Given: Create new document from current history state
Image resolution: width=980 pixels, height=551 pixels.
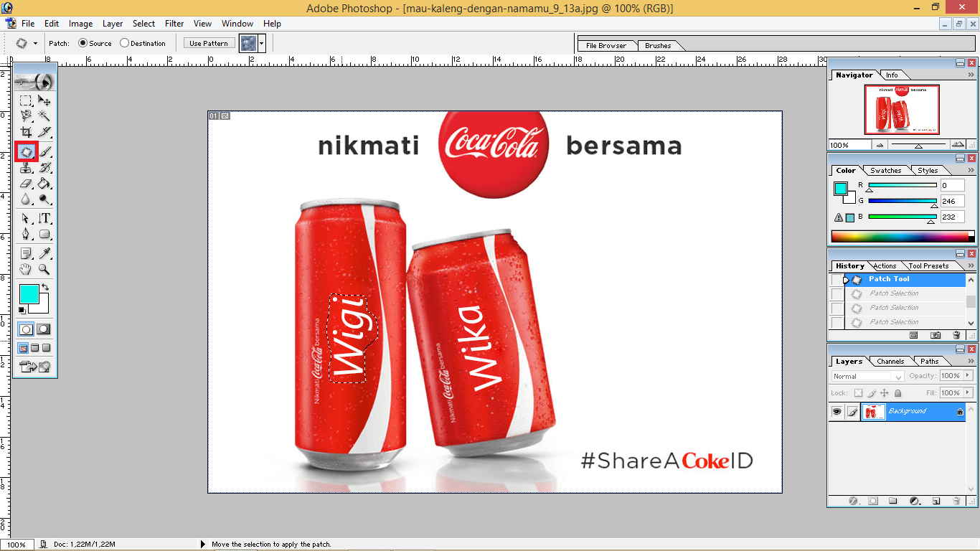Looking at the screenshot, I should click(914, 335).
